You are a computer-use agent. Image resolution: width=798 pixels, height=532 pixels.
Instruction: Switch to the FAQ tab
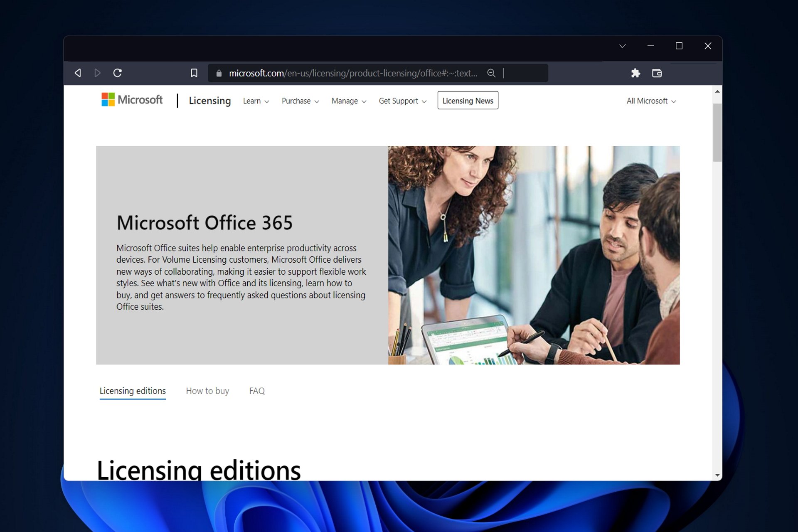(257, 391)
